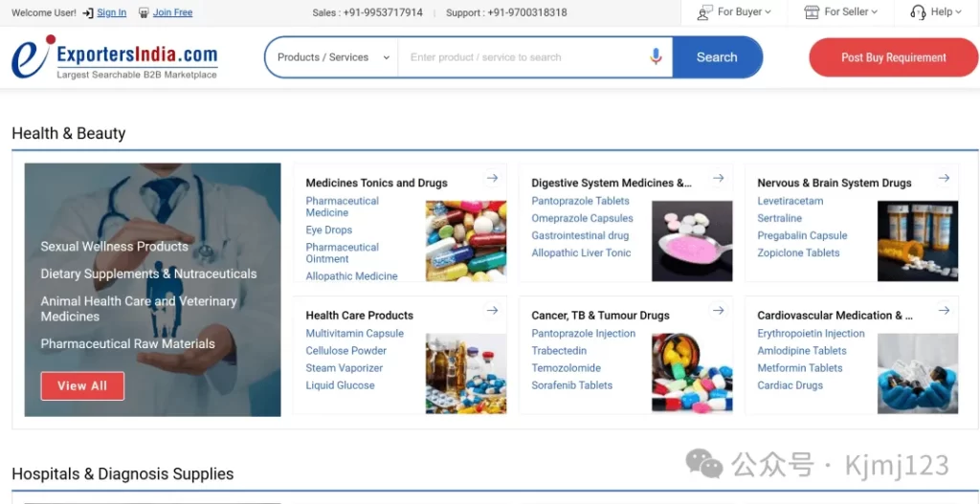Click Allopathic Liver Tonic link
This screenshot has width=980, height=504.
(581, 252)
